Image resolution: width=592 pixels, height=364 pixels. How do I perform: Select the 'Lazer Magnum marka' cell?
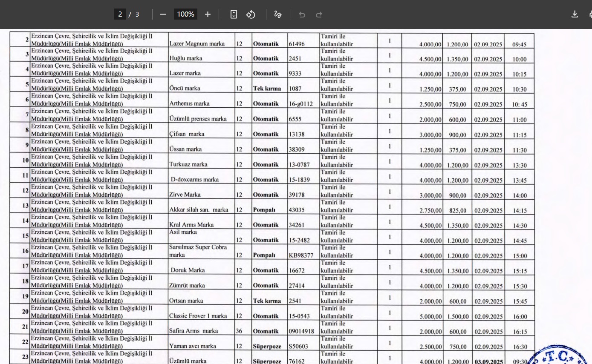[197, 43]
